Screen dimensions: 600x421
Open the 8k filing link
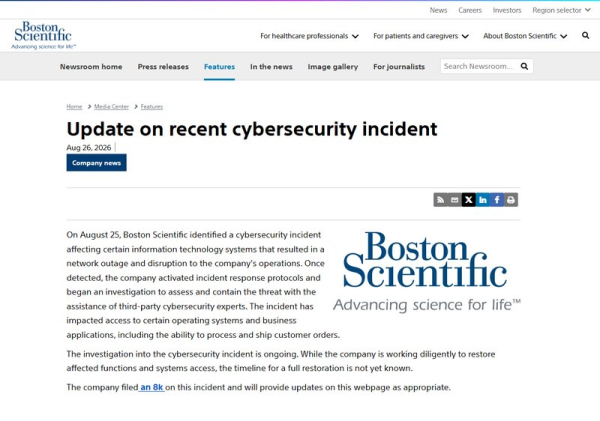[x=152, y=387]
